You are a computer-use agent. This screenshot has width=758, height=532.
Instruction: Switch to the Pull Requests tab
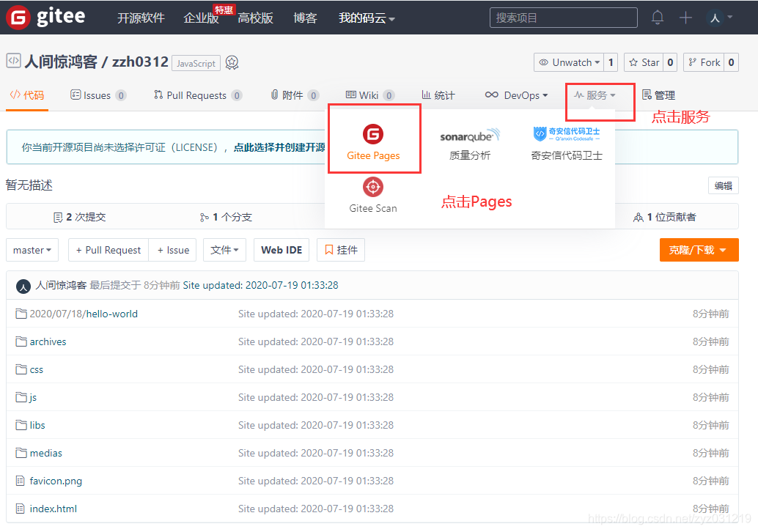[x=197, y=95]
